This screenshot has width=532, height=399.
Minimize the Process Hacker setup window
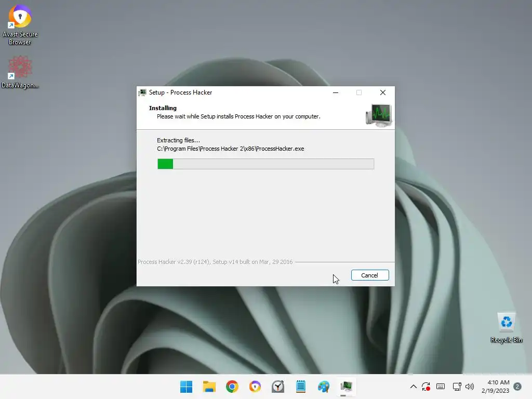[336, 92]
